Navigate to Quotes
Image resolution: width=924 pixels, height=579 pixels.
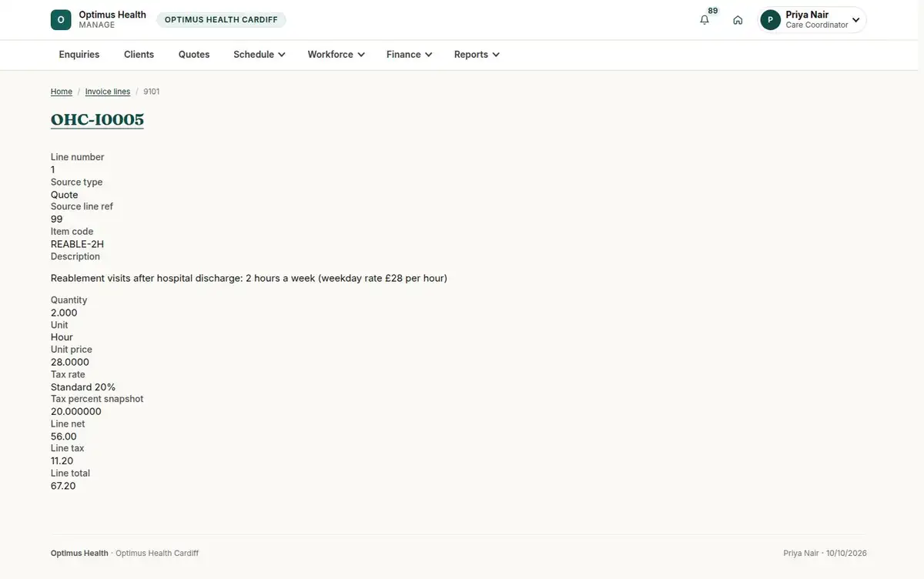[194, 55]
